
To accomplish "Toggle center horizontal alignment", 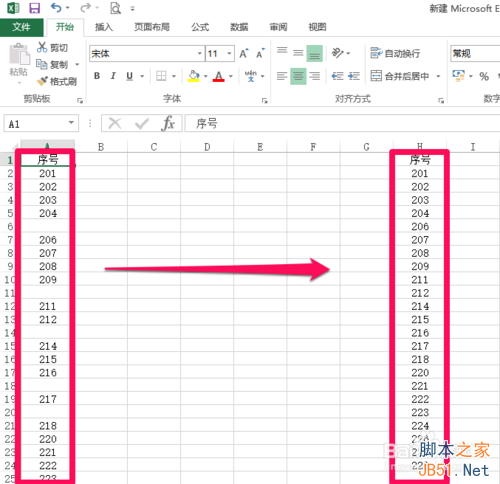I will [298, 76].
